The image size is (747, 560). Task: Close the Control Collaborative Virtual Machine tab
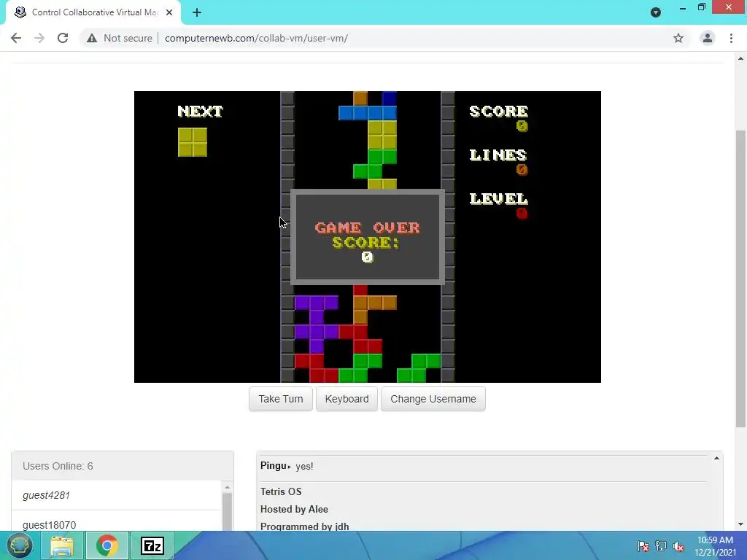(169, 12)
